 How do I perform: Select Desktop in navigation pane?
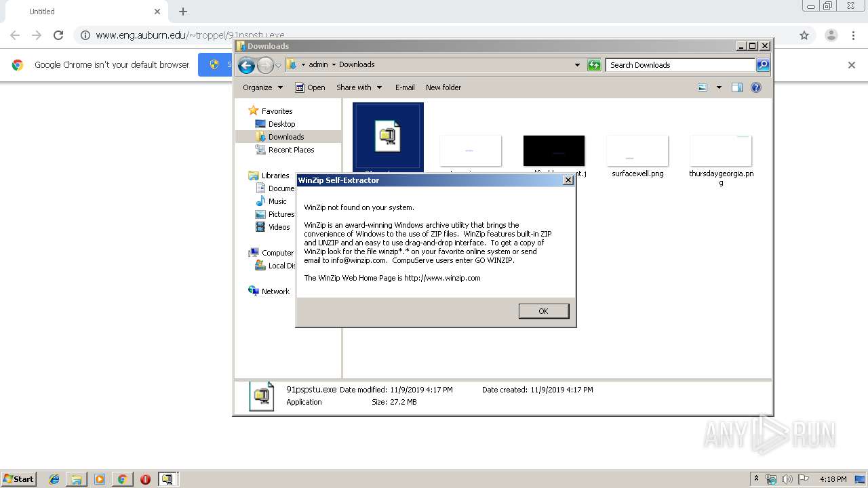(x=275, y=124)
